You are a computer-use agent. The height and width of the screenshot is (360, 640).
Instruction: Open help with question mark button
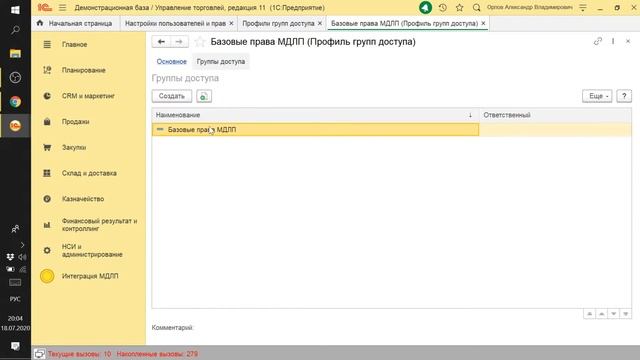(624, 96)
